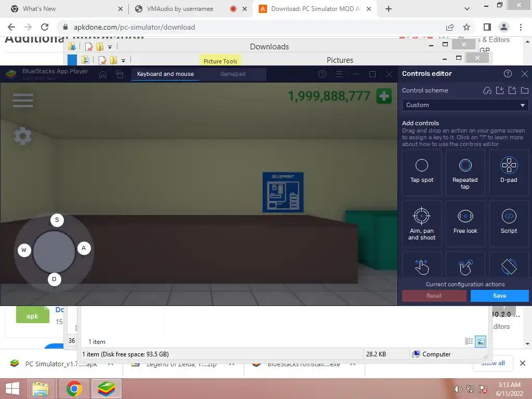
Task: Open BlueStacks from taskbar
Action: [x=106, y=389]
